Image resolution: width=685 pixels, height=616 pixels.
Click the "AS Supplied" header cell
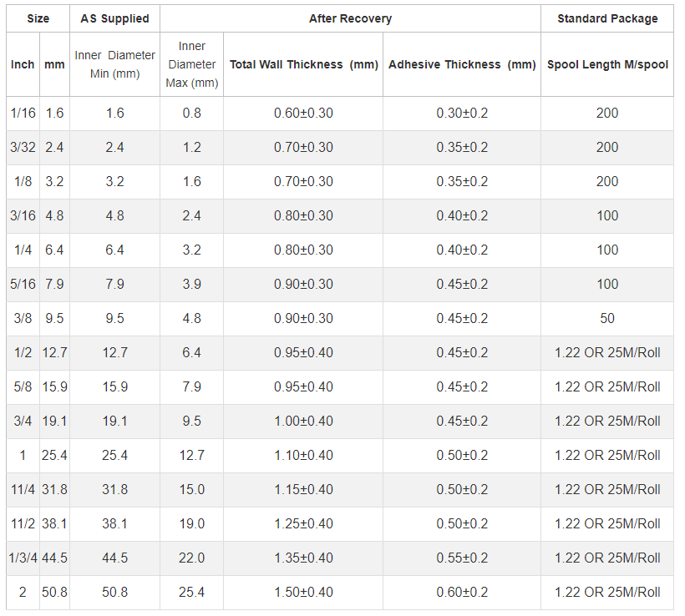pyautogui.click(x=114, y=18)
